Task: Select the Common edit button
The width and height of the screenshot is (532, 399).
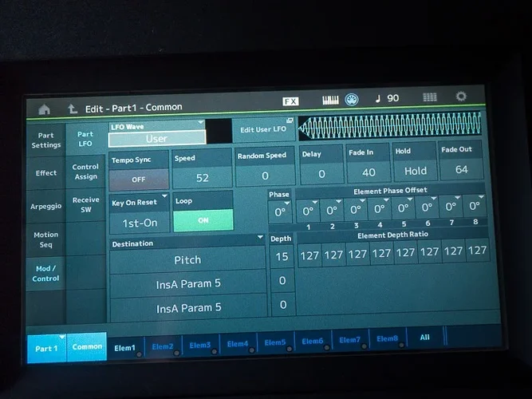Action: pos(87,346)
